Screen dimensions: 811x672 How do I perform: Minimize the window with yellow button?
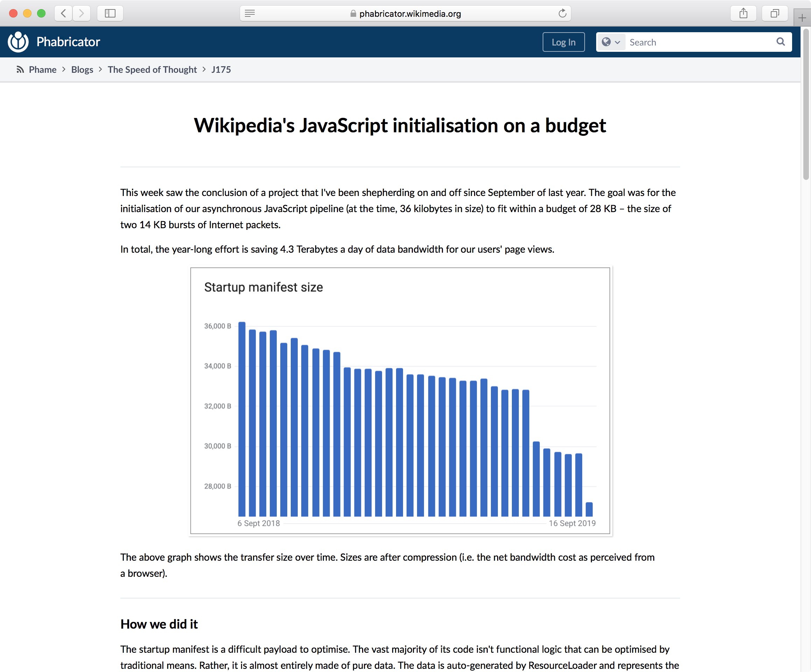(27, 14)
